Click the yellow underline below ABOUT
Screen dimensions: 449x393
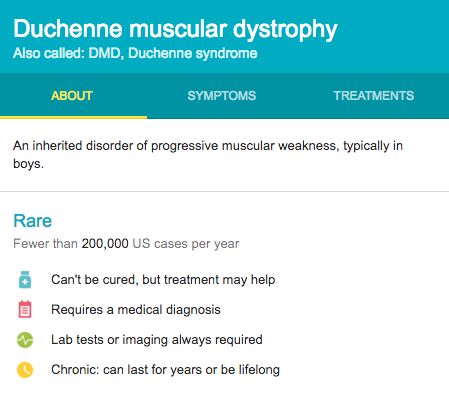coord(73,117)
